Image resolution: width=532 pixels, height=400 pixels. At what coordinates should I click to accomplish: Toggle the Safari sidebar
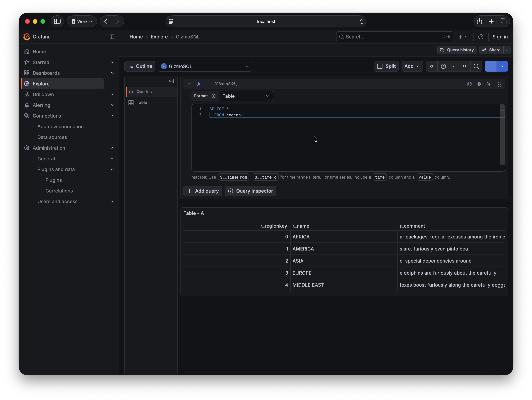(x=57, y=21)
